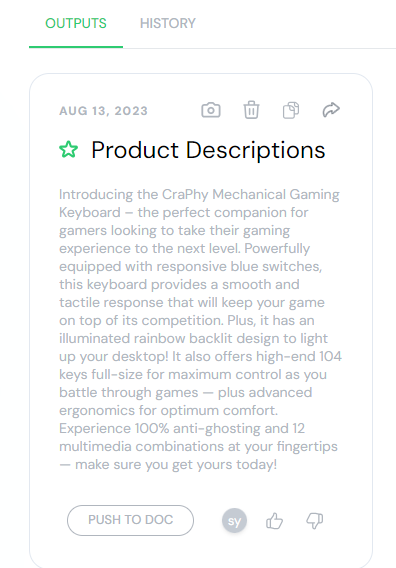Like the output with the thumbs up

click(274, 521)
